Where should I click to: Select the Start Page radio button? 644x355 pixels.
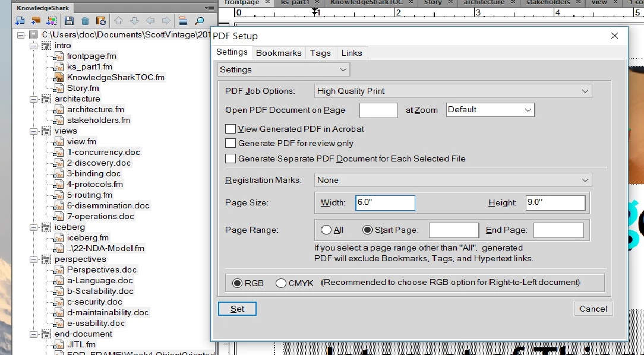pos(368,230)
